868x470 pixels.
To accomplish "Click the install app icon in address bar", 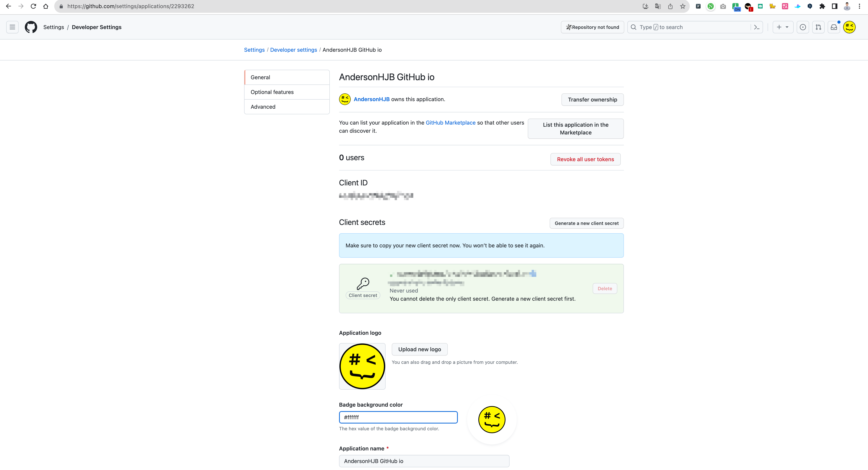I will pos(646,6).
